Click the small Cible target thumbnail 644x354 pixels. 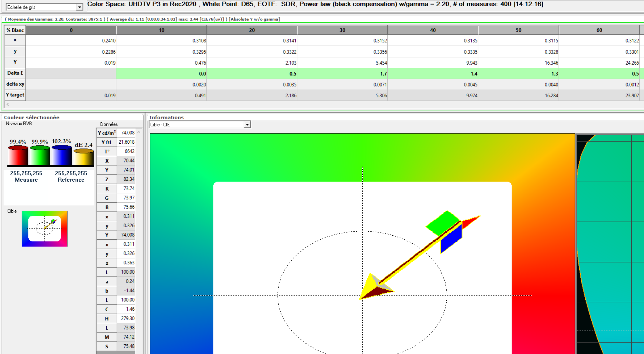pos(45,229)
